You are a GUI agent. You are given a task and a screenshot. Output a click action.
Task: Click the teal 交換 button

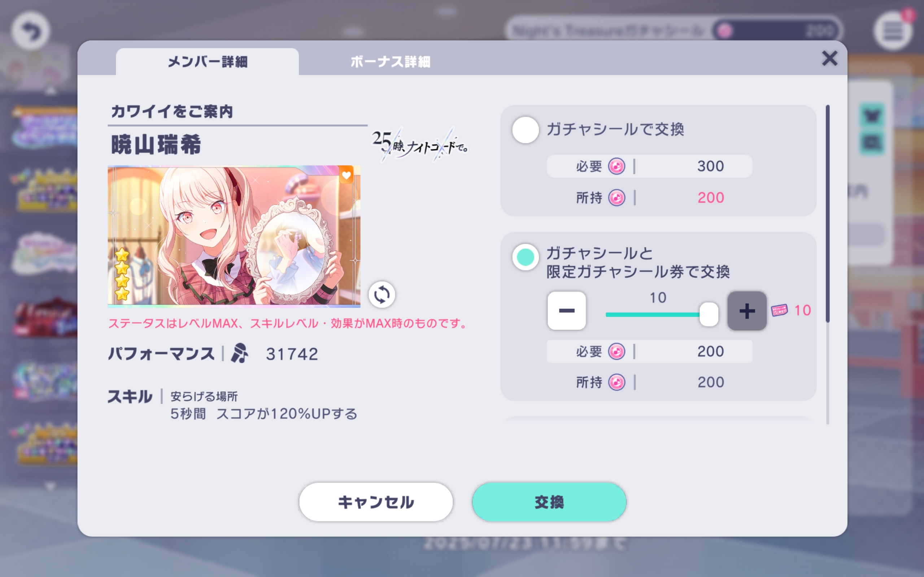click(x=549, y=502)
